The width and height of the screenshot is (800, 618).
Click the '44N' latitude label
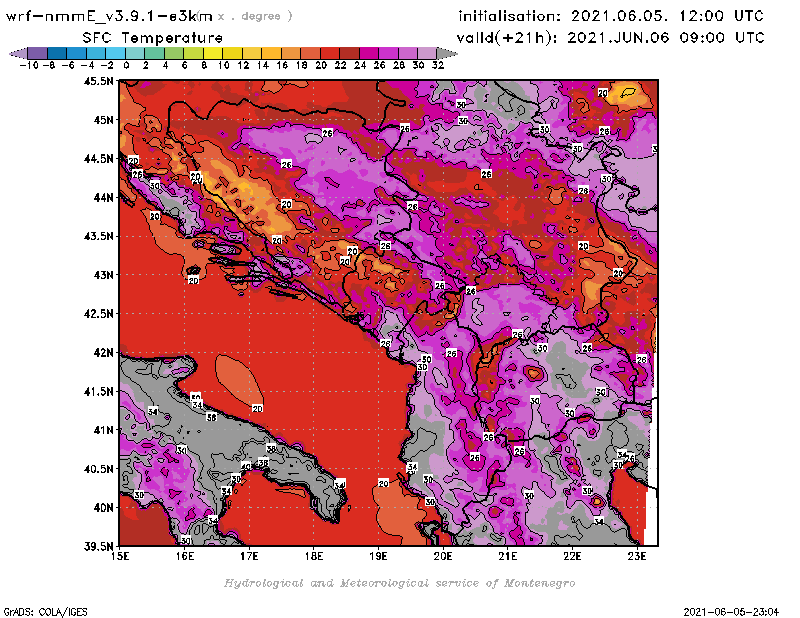104,197
